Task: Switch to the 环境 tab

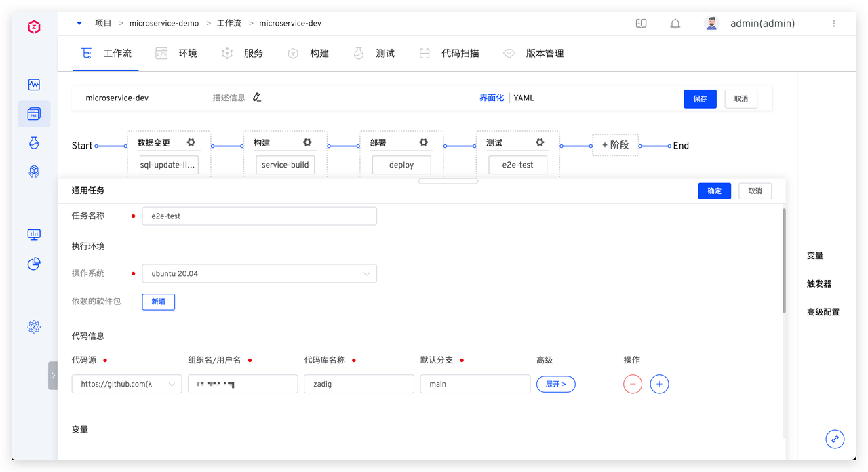Action: click(x=177, y=53)
